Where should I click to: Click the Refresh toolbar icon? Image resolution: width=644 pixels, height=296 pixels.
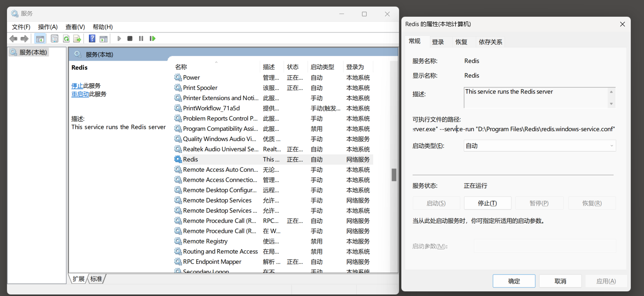click(x=66, y=39)
